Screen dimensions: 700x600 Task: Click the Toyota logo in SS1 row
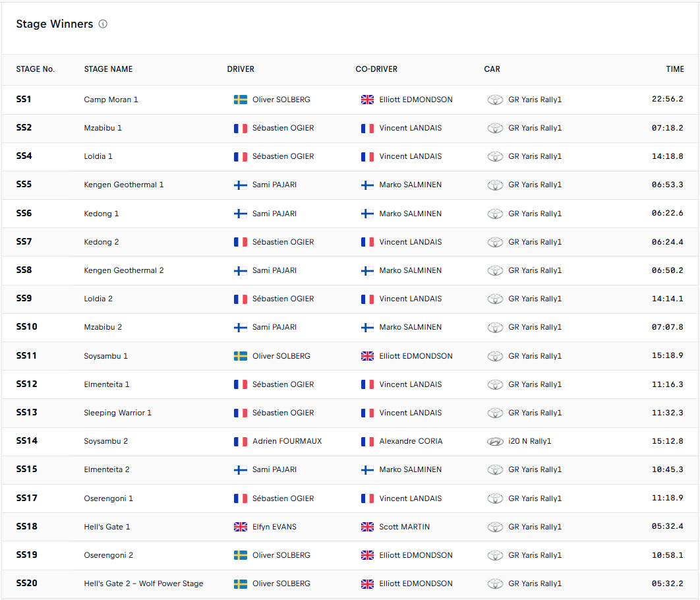pyautogui.click(x=495, y=100)
